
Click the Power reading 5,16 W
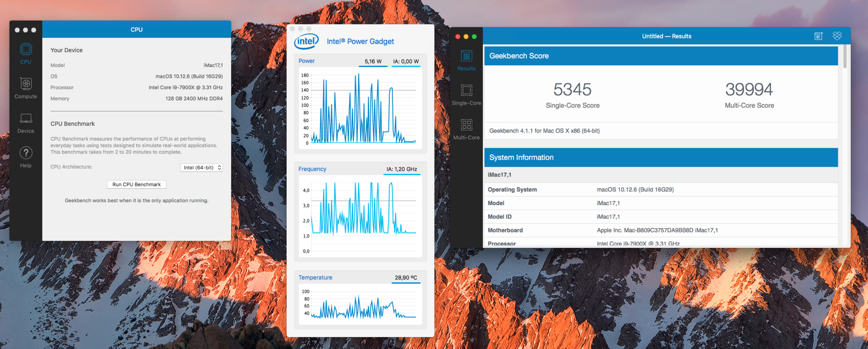pyautogui.click(x=373, y=62)
